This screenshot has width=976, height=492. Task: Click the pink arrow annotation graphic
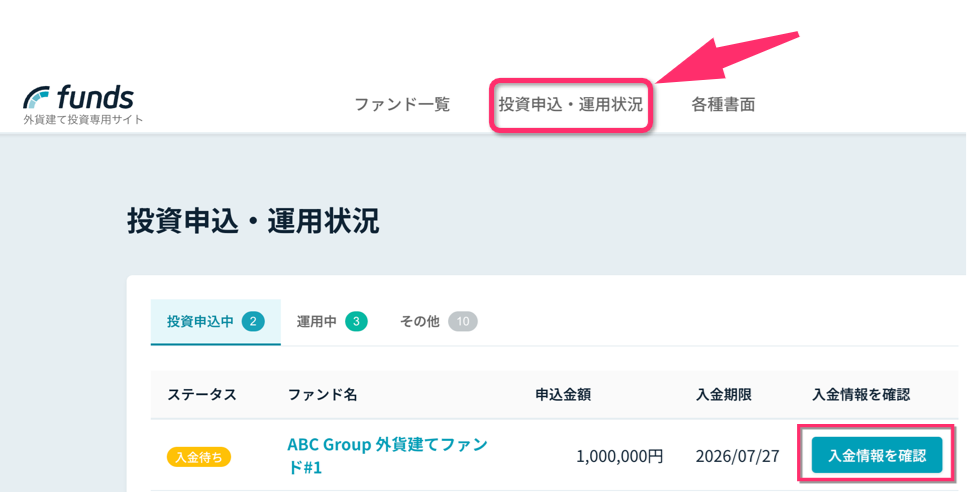tap(727, 57)
